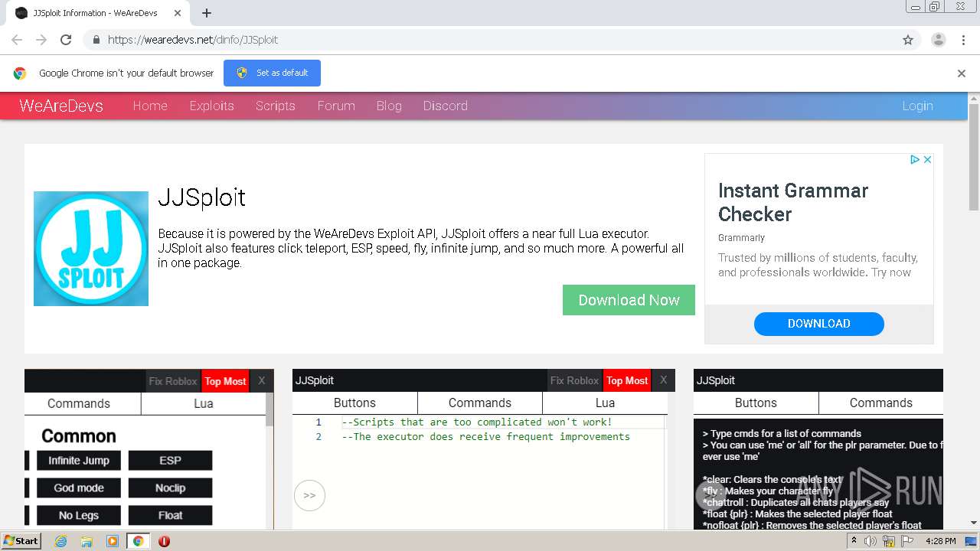Click the Float button
Screen dimensions: 980x551
tap(170, 516)
